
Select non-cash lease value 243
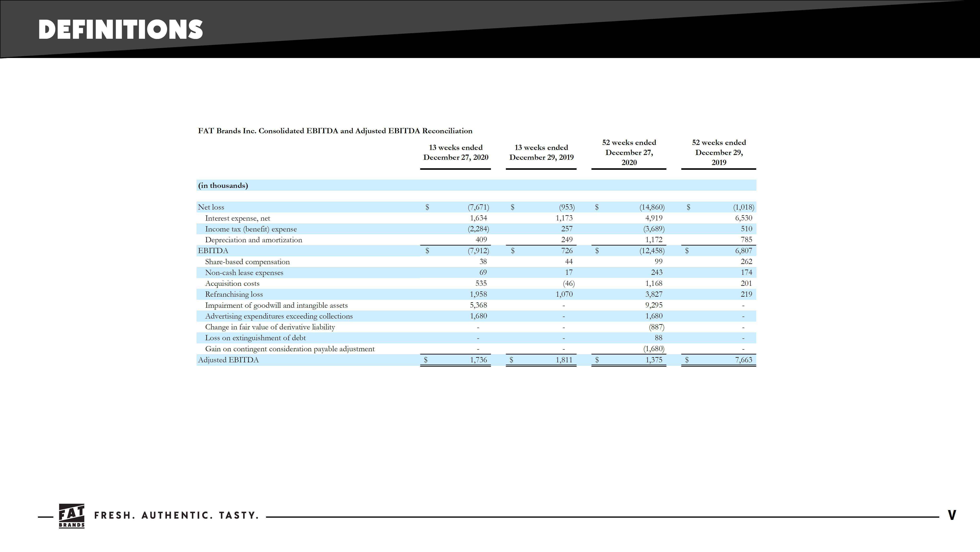point(657,272)
